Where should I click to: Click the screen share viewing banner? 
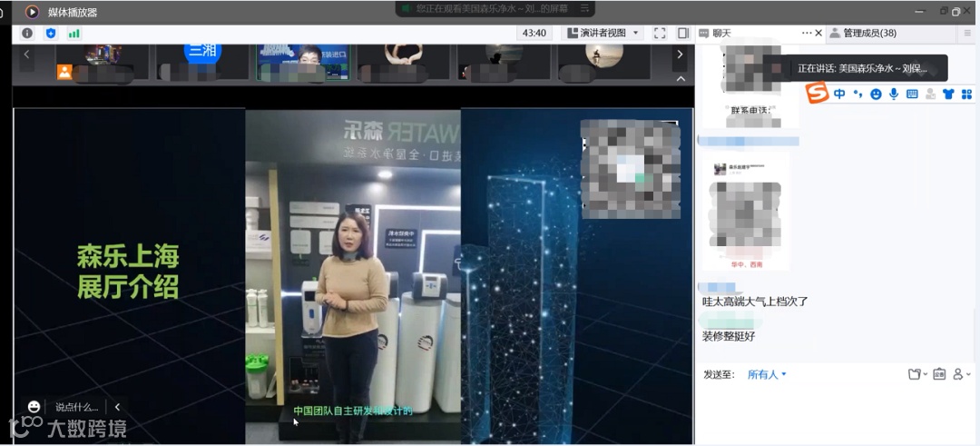click(x=495, y=9)
